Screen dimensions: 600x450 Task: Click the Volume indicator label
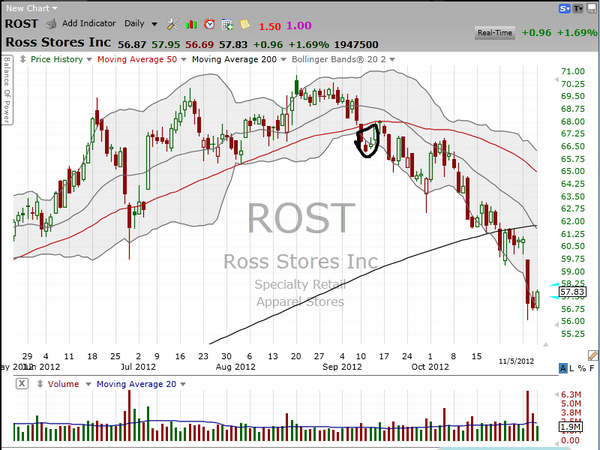point(63,384)
